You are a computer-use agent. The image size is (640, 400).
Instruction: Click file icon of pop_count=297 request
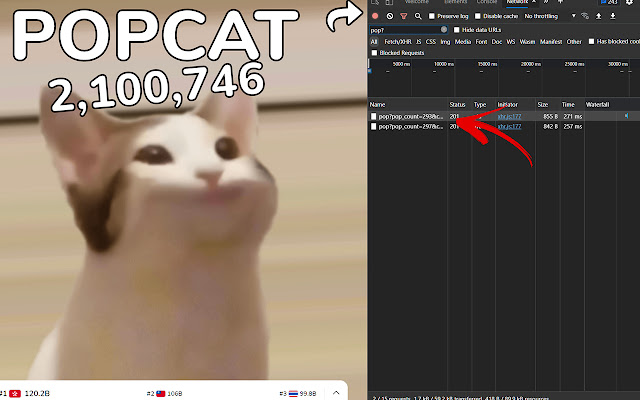pyautogui.click(x=373, y=127)
